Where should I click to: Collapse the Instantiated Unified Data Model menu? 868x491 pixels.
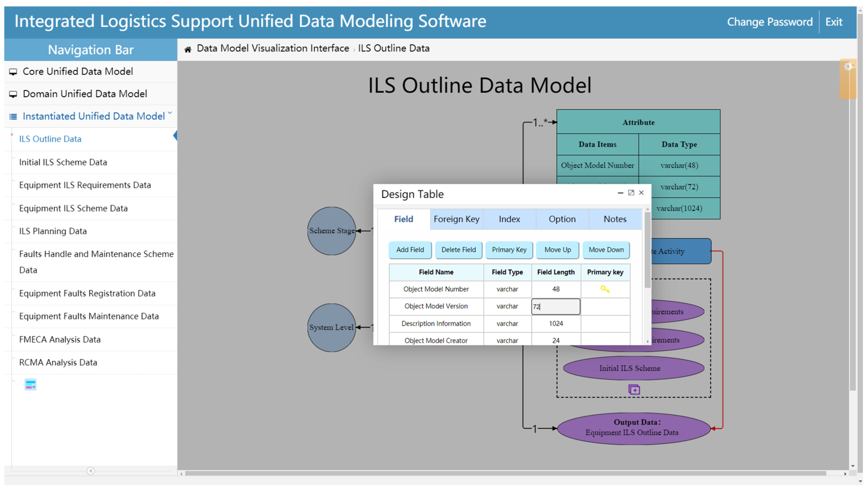[170, 113]
